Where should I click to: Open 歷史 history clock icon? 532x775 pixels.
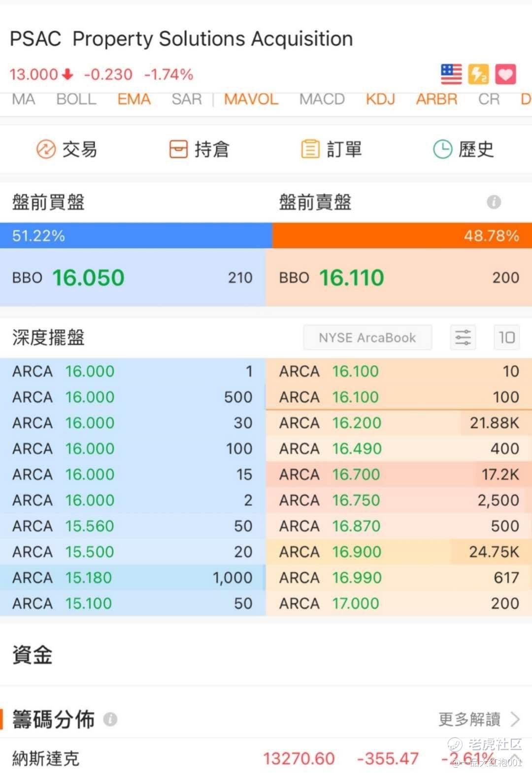442,149
